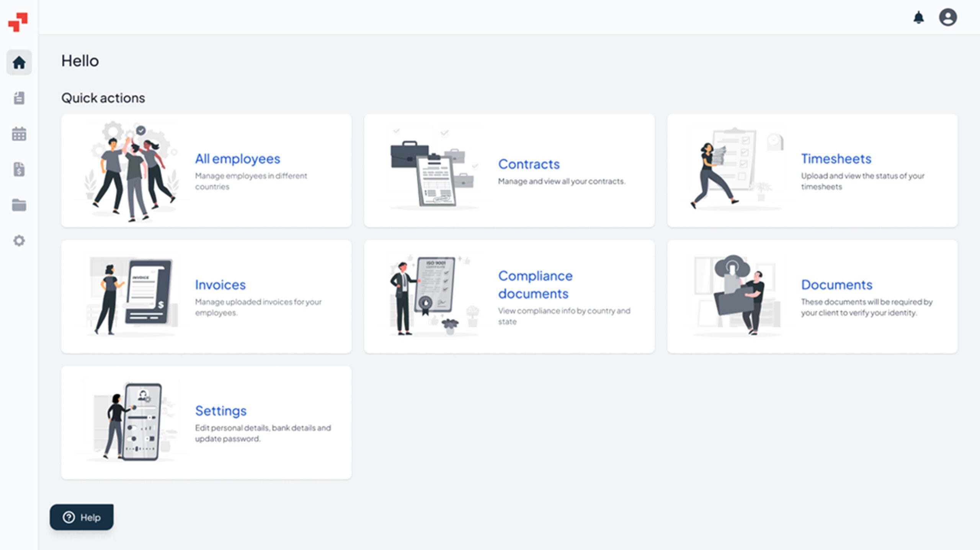Open the invoice dollar document sidebar icon

[x=19, y=169]
